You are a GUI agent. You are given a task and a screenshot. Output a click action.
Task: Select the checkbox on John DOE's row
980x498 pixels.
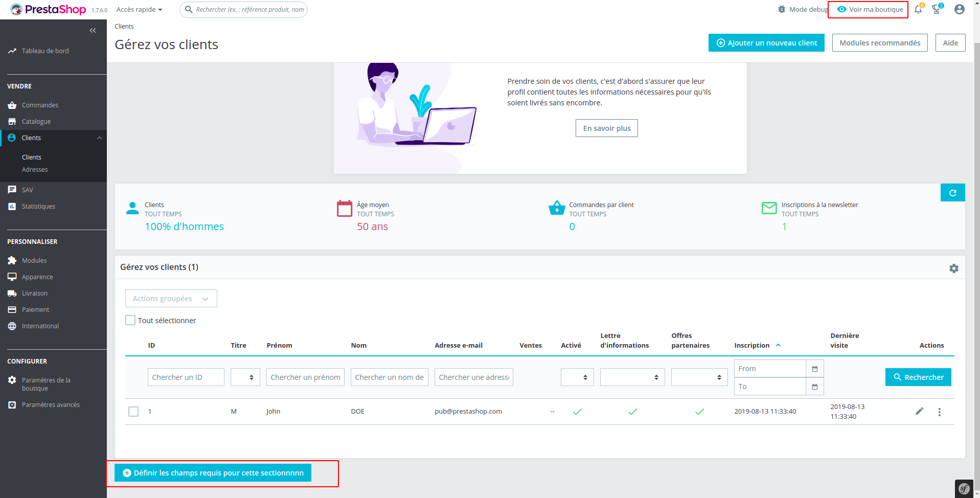(133, 411)
